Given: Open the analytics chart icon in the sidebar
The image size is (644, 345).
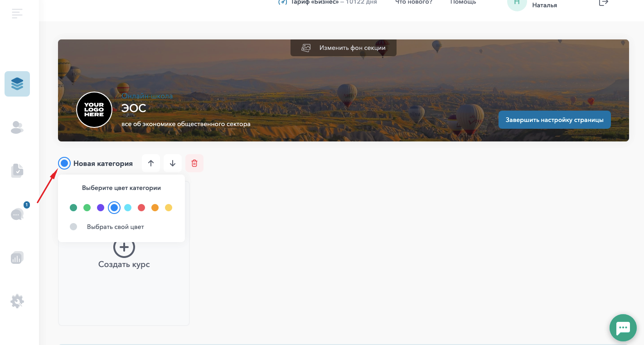Looking at the screenshot, I should 17,258.
